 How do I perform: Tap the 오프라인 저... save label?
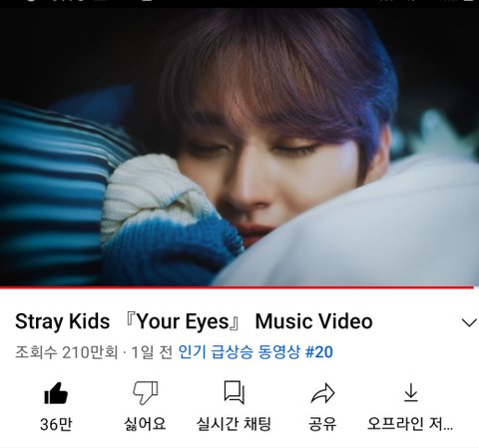tap(410, 424)
